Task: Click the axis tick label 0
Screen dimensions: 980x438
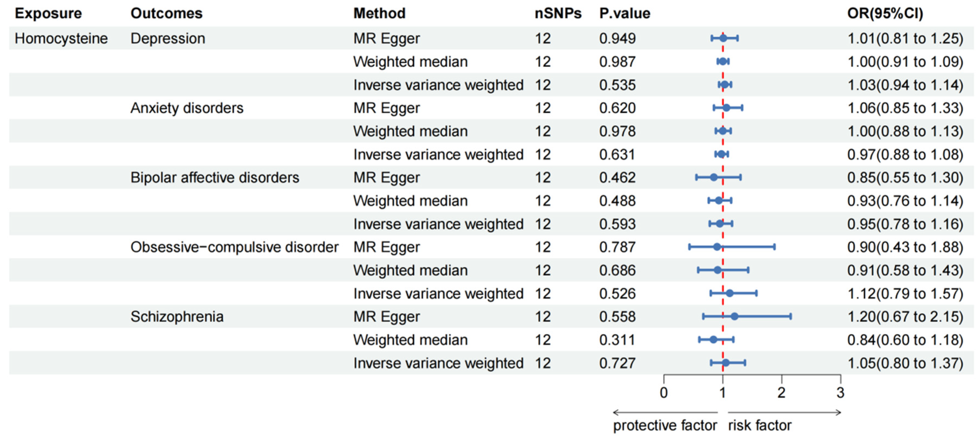Action: 663,392
